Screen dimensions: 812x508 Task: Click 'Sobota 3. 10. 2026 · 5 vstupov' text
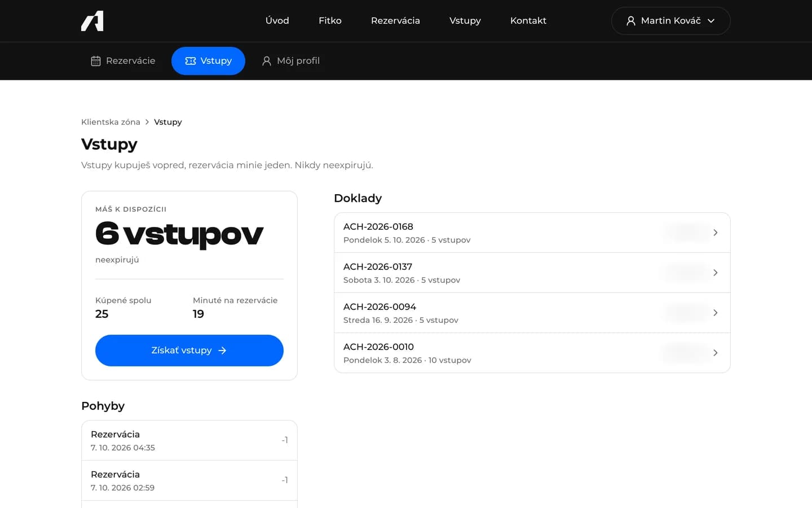401,280
